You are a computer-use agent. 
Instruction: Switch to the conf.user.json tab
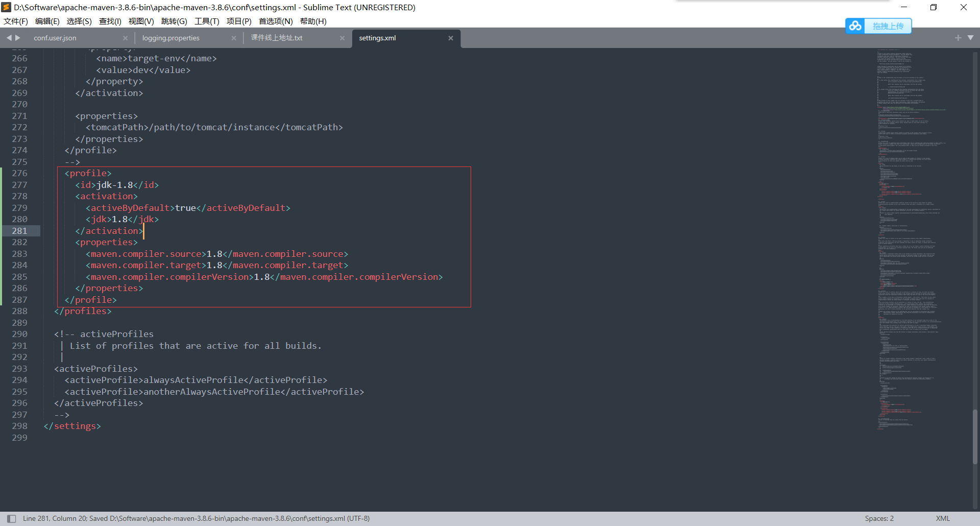55,38
